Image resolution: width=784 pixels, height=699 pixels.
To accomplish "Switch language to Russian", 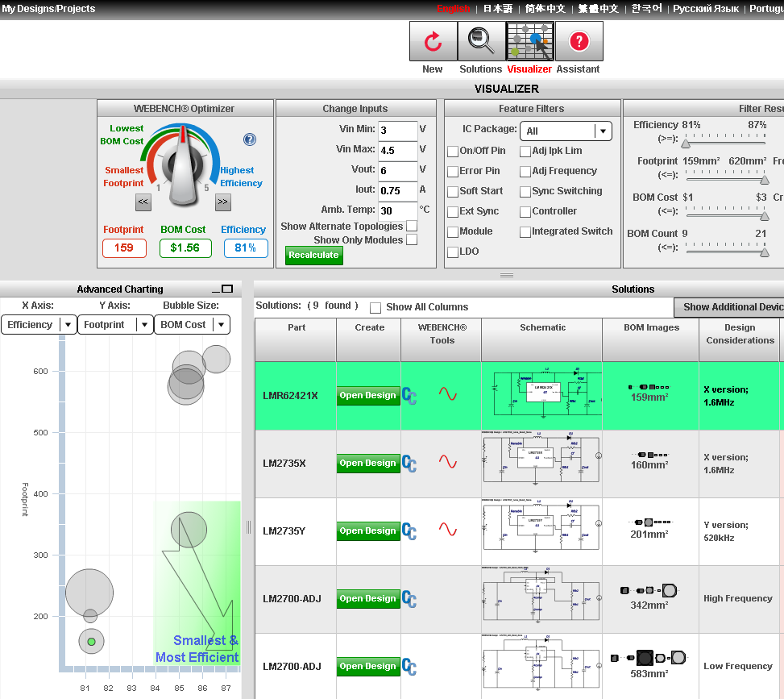I will point(706,9).
